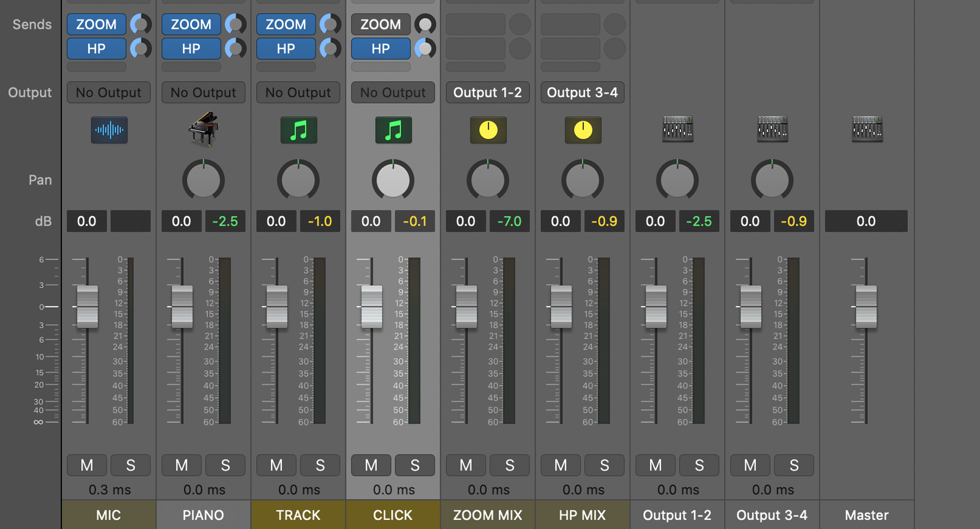
Task: Open the first empty send slot on HP MIX
Action: coord(571,24)
